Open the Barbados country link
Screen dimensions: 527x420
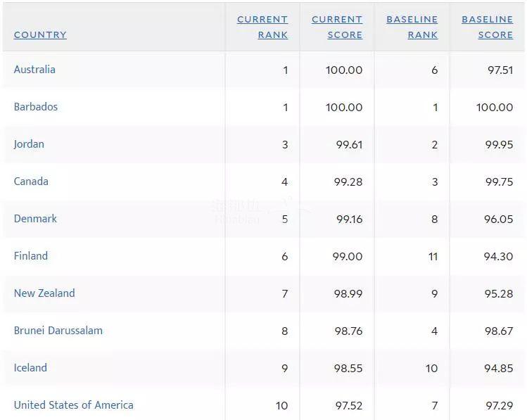36,107
